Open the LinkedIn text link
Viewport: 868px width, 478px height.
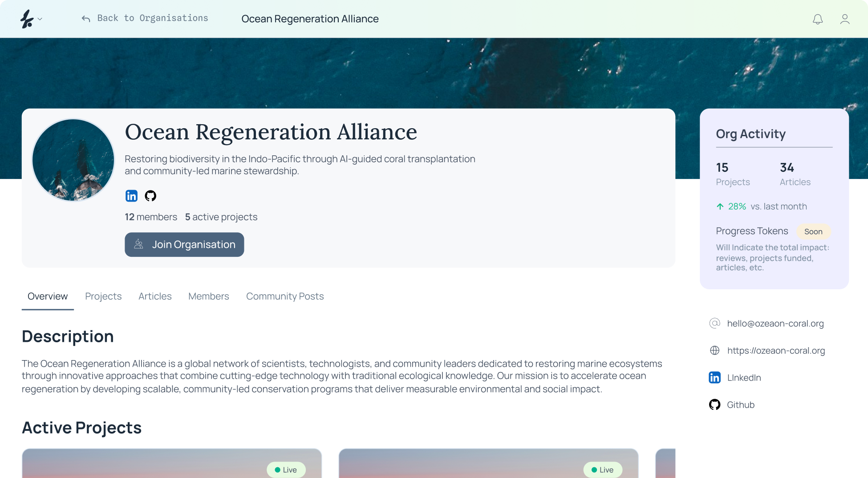point(744,378)
